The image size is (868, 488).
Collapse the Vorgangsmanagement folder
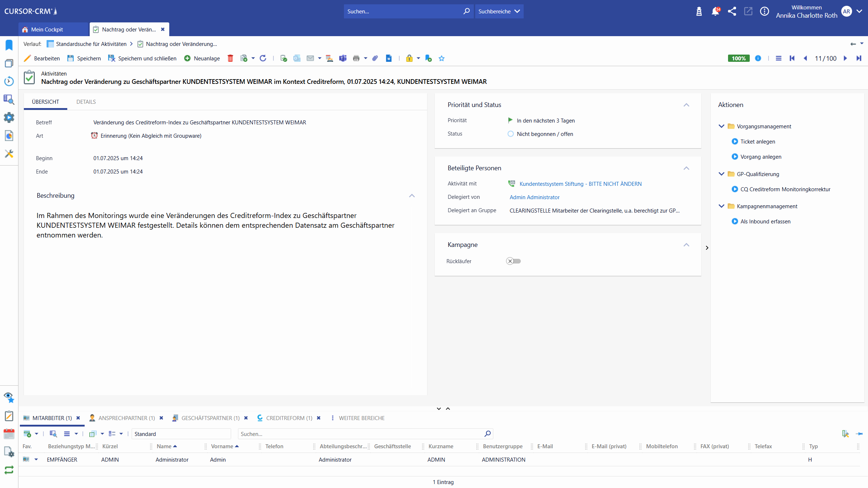(722, 126)
